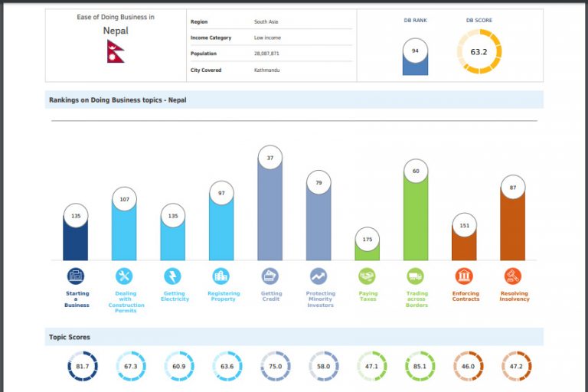Click the Starting a Business icon
Image resolution: width=588 pixels, height=392 pixels.
tap(76, 276)
